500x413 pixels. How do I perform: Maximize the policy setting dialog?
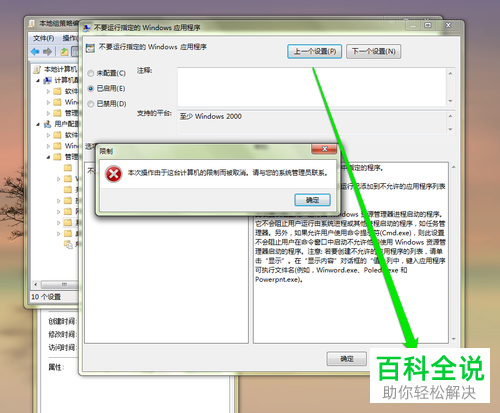428,26
